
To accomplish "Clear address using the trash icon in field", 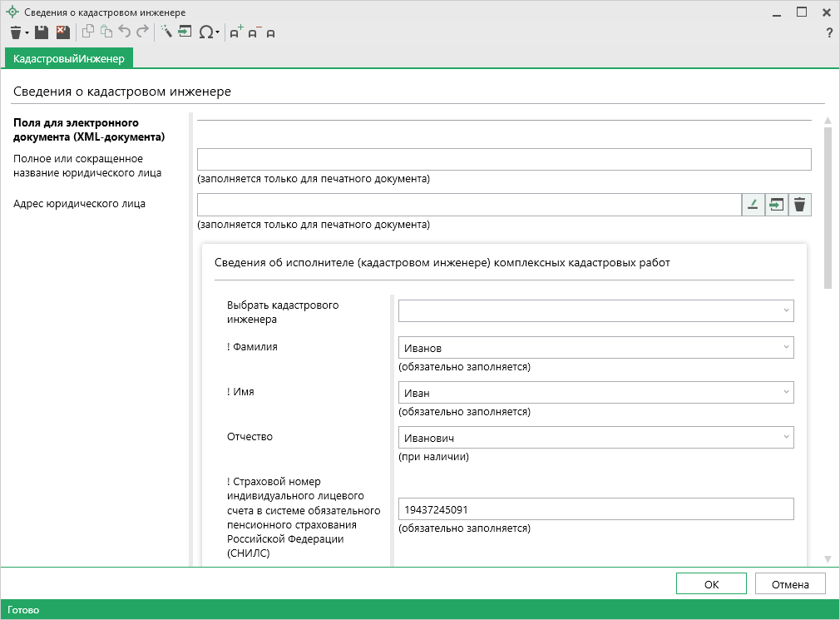I will [x=799, y=205].
